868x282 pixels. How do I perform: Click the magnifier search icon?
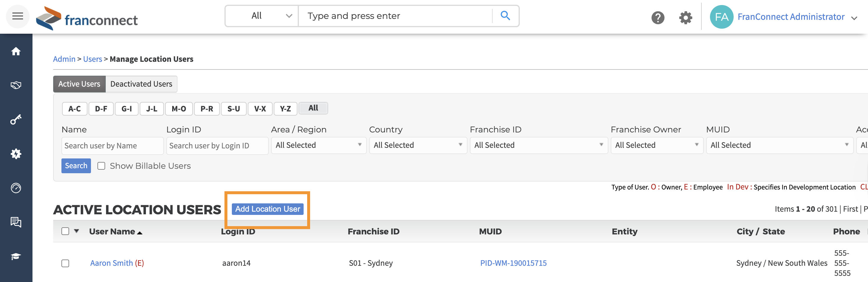click(x=505, y=15)
